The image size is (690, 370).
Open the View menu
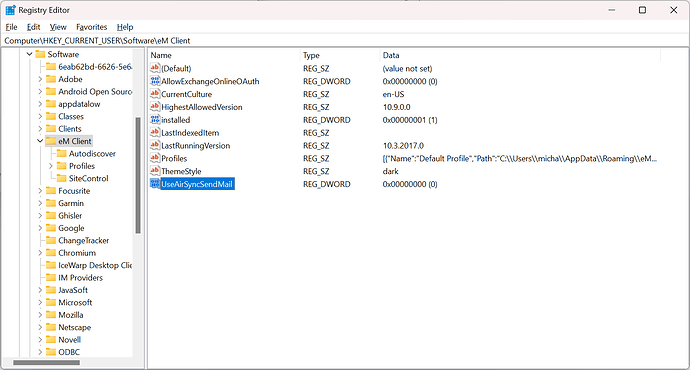click(58, 27)
